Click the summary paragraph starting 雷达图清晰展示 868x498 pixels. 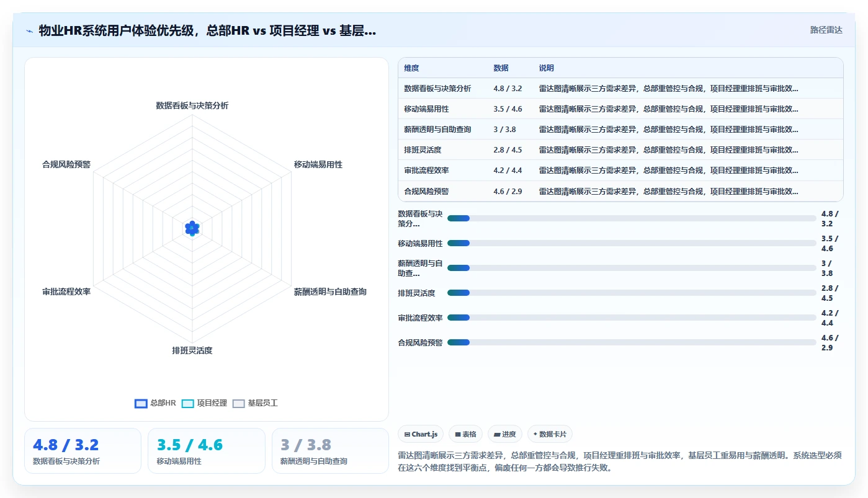pos(620,461)
